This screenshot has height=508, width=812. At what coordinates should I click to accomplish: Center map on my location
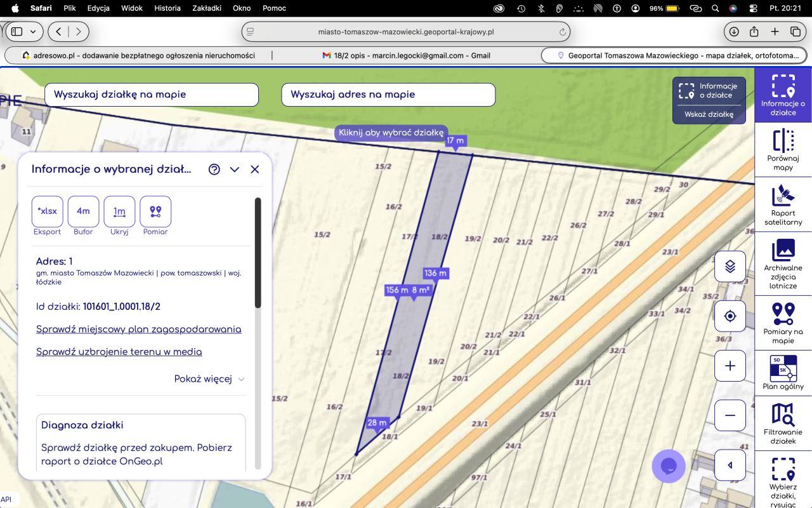point(730,316)
